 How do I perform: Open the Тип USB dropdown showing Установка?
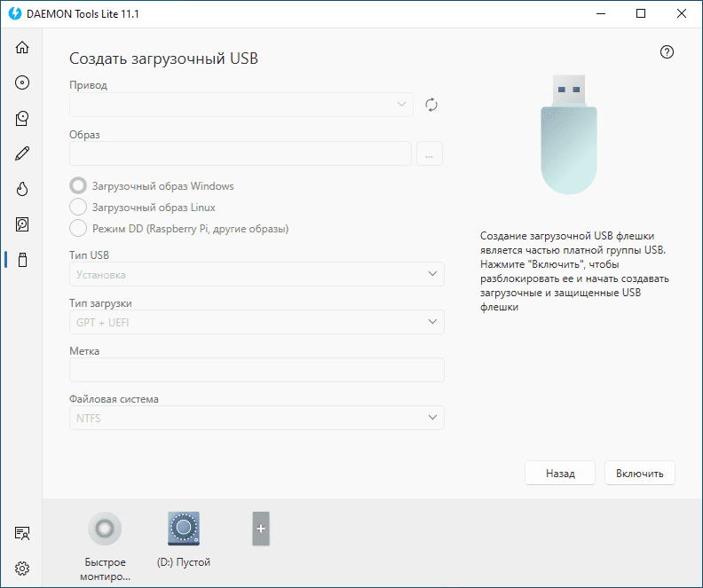(257, 274)
